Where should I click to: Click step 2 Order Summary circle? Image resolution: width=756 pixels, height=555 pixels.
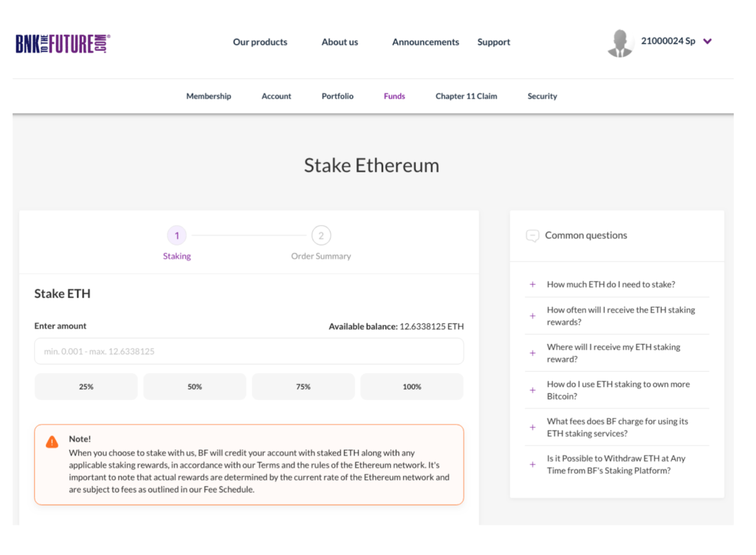click(x=321, y=235)
